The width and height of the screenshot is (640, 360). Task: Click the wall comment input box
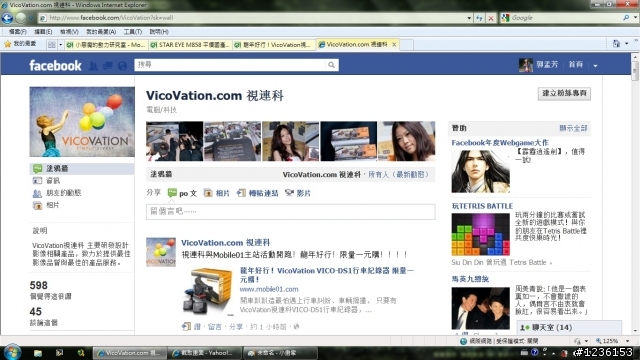click(x=291, y=211)
